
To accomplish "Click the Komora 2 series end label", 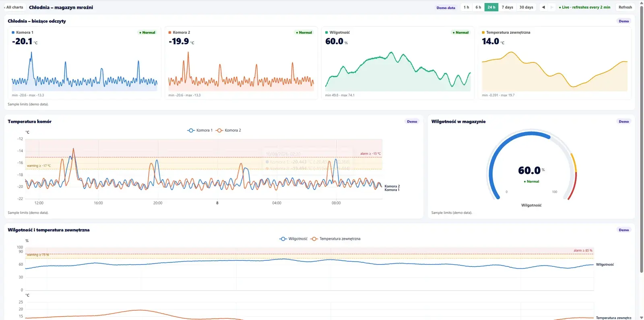I will pos(392,186).
